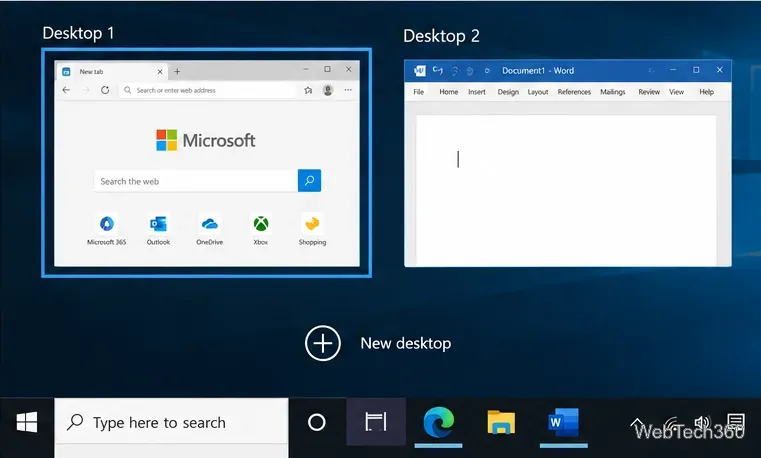Click the Microsoft logo in Edge page
This screenshot has height=458, width=761.
[x=205, y=140]
